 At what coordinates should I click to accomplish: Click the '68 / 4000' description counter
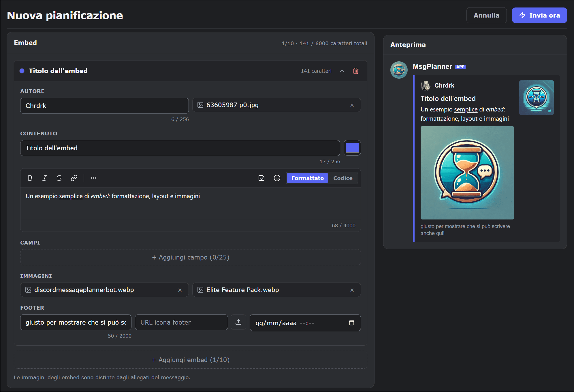pyautogui.click(x=343, y=226)
